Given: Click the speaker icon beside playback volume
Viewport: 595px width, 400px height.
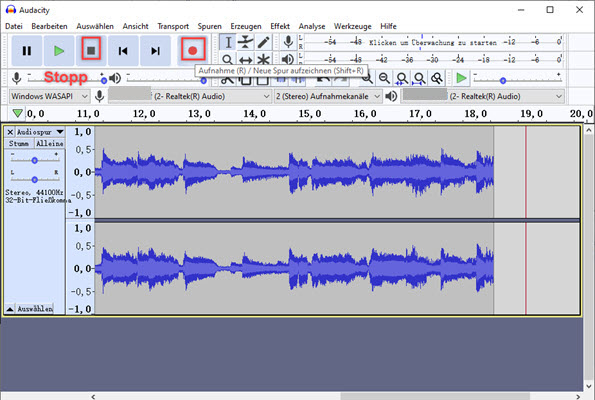Looking at the screenshot, I should [115, 78].
